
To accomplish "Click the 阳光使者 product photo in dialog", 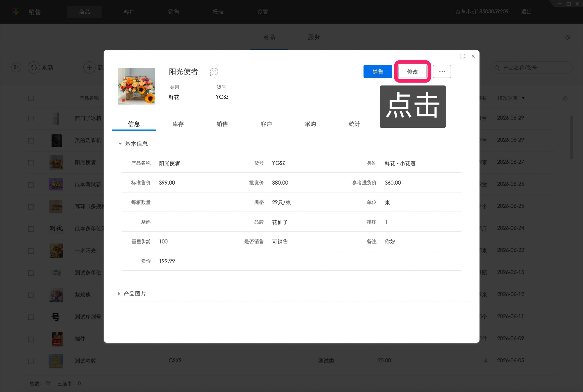I will [136, 86].
